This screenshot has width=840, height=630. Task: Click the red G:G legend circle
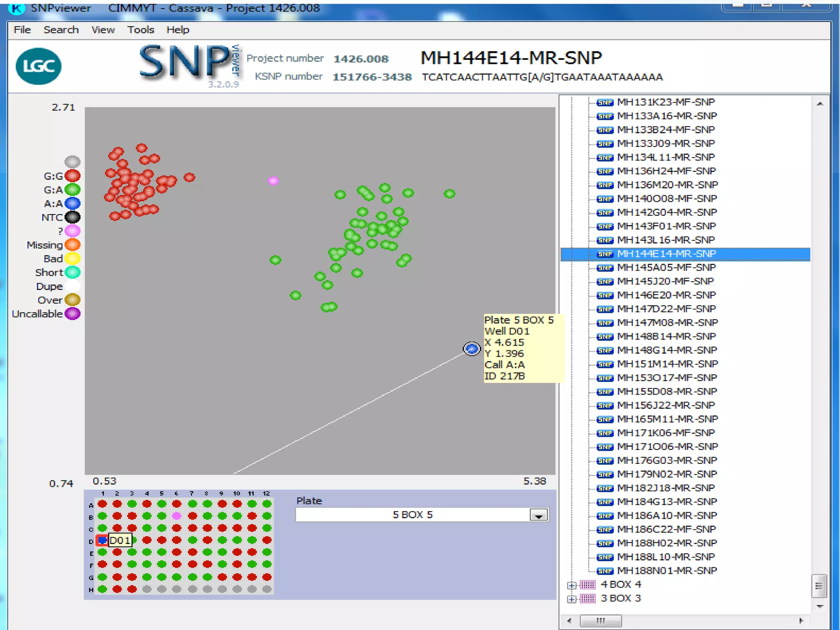click(73, 176)
